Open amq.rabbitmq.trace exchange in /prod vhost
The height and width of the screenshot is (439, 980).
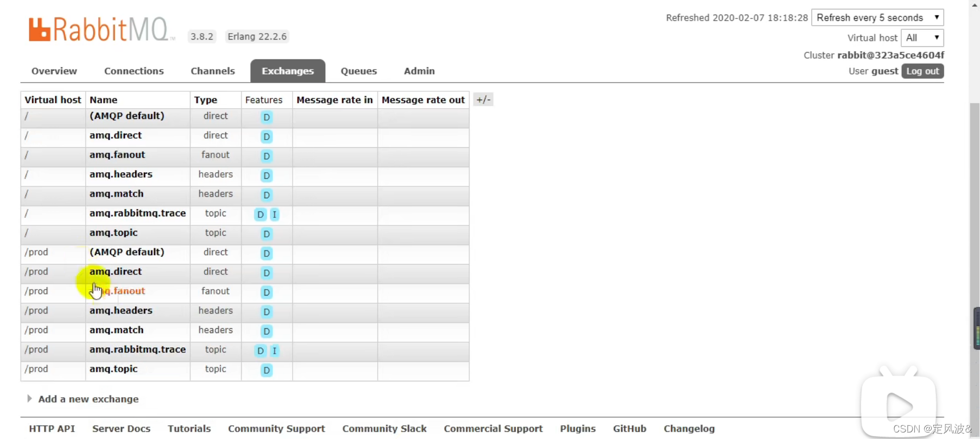tap(138, 350)
